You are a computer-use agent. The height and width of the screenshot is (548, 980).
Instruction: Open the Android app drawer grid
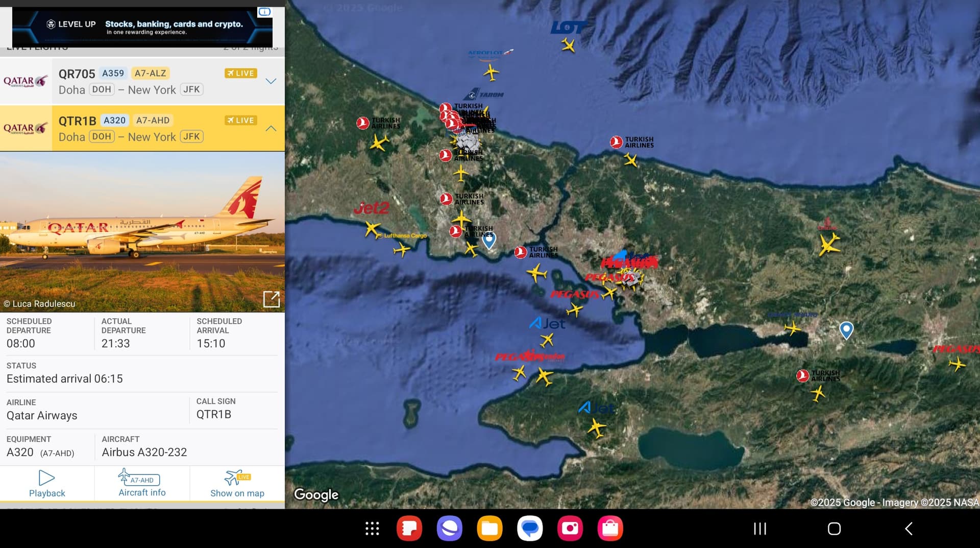[x=372, y=529]
